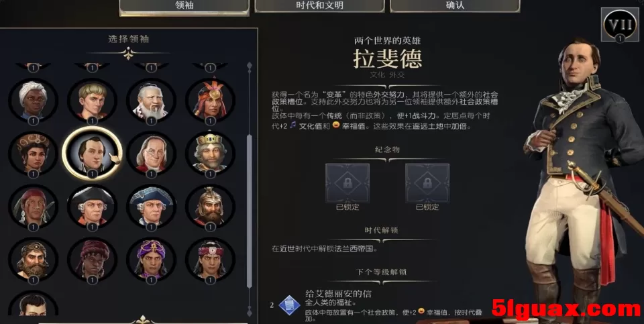This screenshot has width=644, height=324.
Task: Click the 给艾德丽安的信 unlock reward icon
Action: [x=289, y=305]
